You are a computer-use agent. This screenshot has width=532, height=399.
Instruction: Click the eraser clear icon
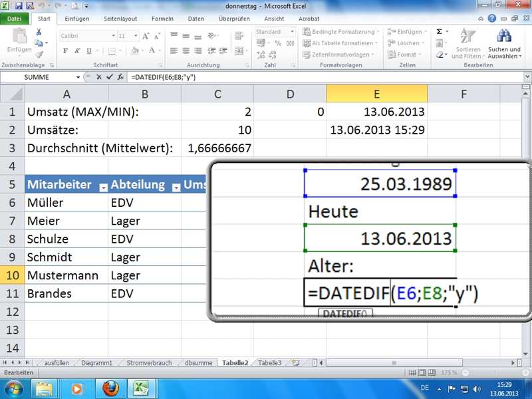pos(440,55)
